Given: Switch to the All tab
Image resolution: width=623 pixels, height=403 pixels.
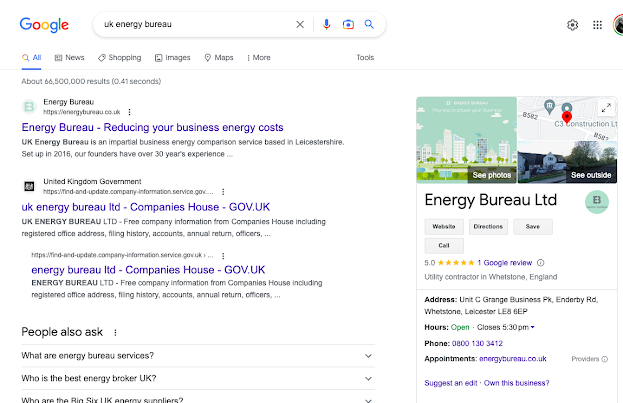Looking at the screenshot, I should [x=31, y=58].
